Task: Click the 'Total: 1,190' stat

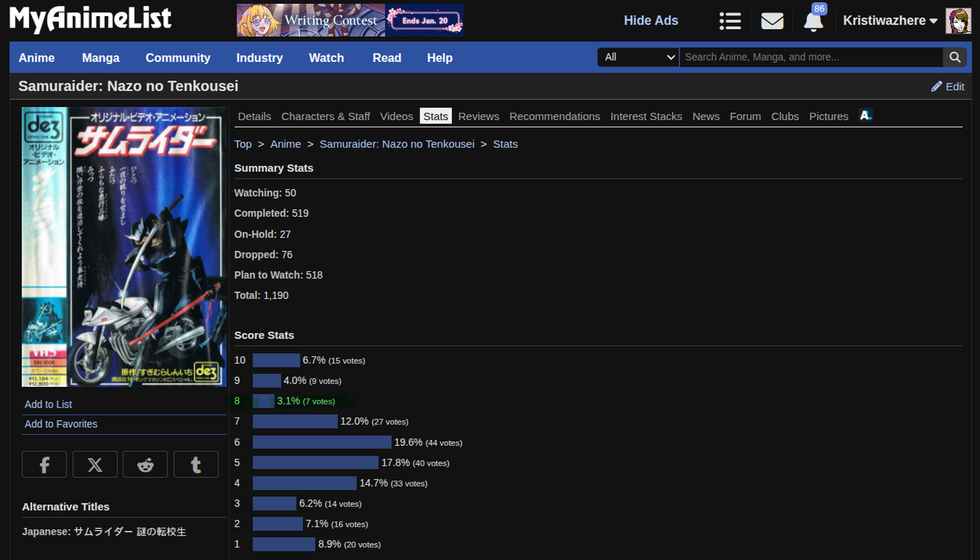Action: 261,296
